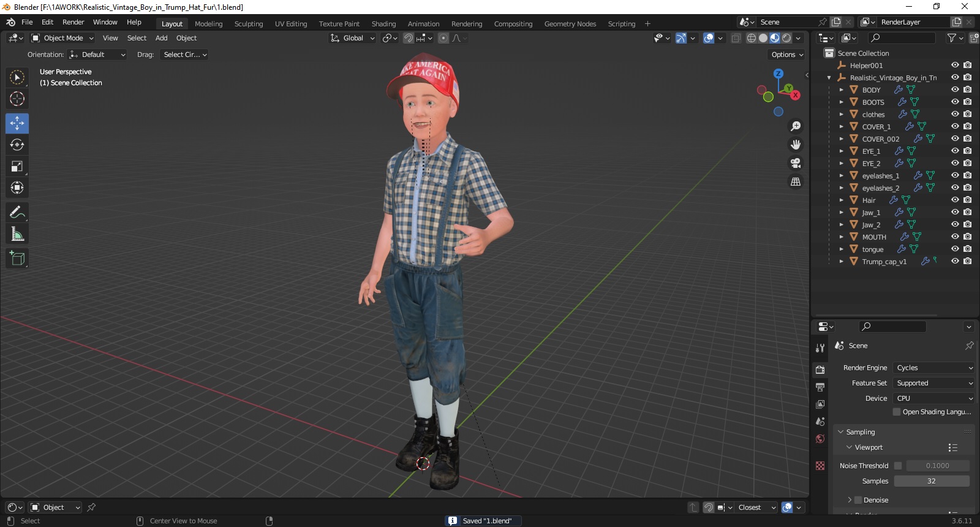980x527 pixels.
Task: Click the Options button in viewport
Action: coord(787,55)
